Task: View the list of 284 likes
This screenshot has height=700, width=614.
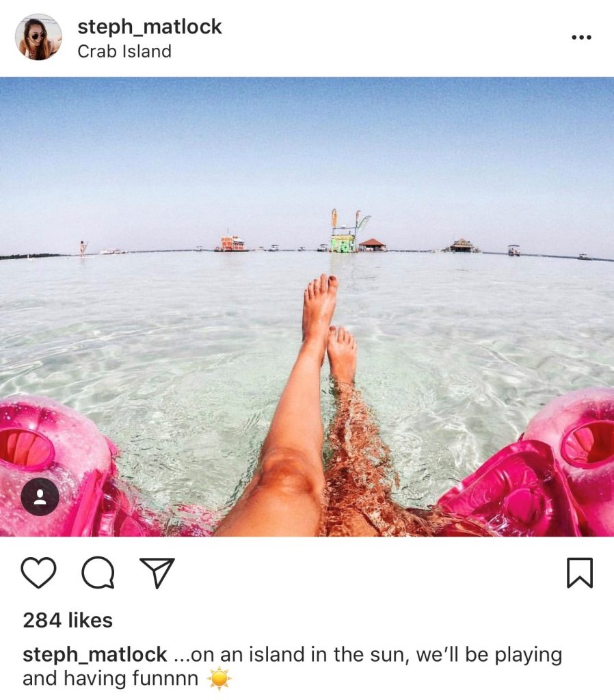Action: coord(68,620)
